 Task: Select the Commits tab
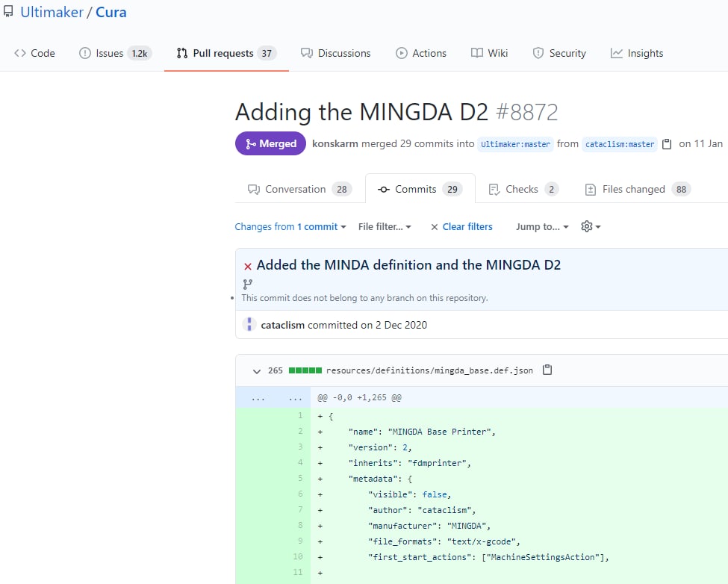pos(420,190)
